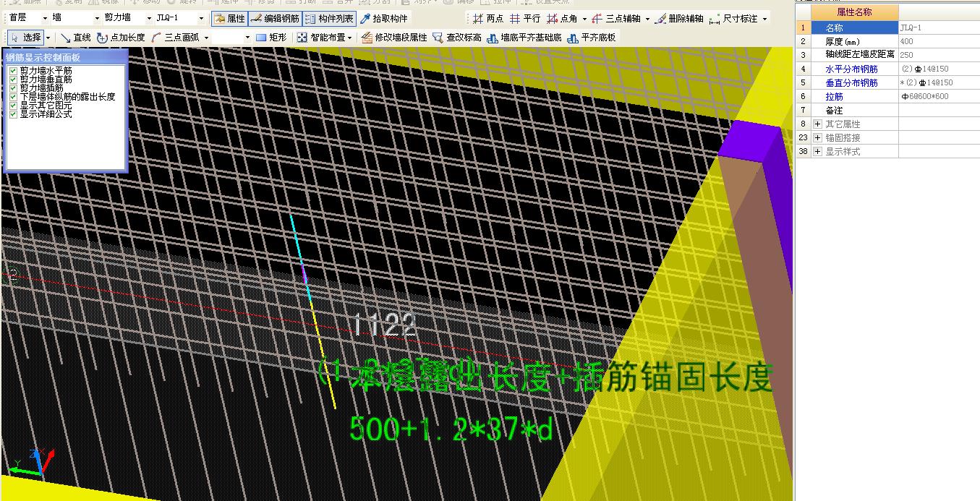This screenshot has width=980, height=501.
Task: Click 修改墙段属性 modify wall segment
Action: (x=395, y=37)
